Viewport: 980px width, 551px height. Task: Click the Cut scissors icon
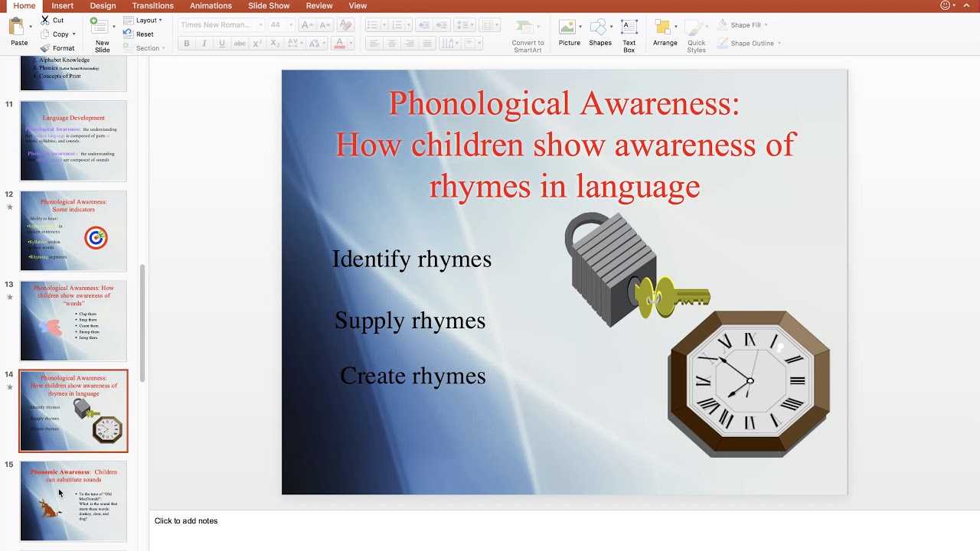point(45,20)
